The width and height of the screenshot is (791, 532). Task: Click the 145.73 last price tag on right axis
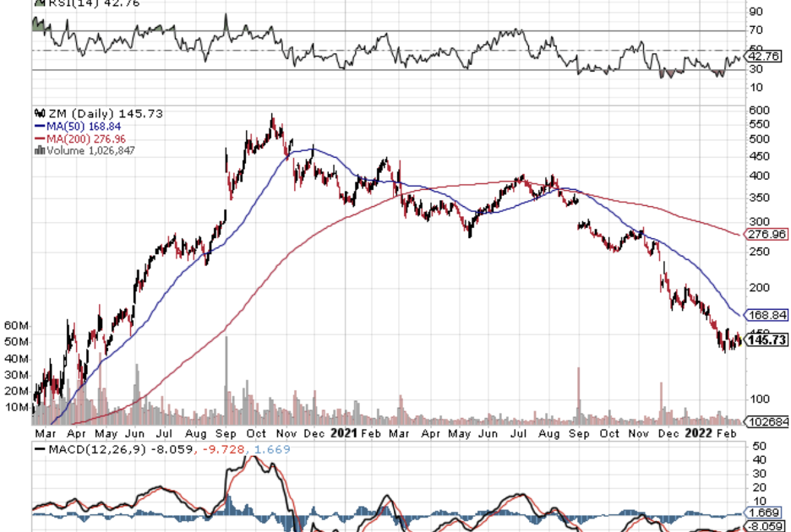pyautogui.click(x=767, y=340)
